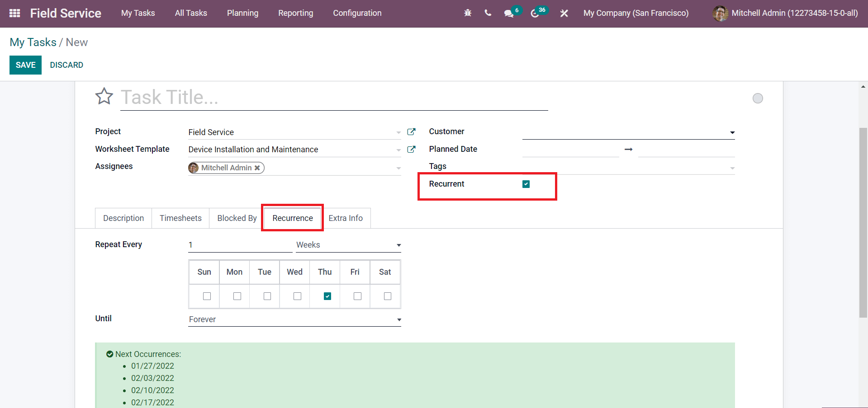Image resolution: width=868 pixels, height=408 pixels.
Task: Open the apps grid menu icon
Action: 14,13
